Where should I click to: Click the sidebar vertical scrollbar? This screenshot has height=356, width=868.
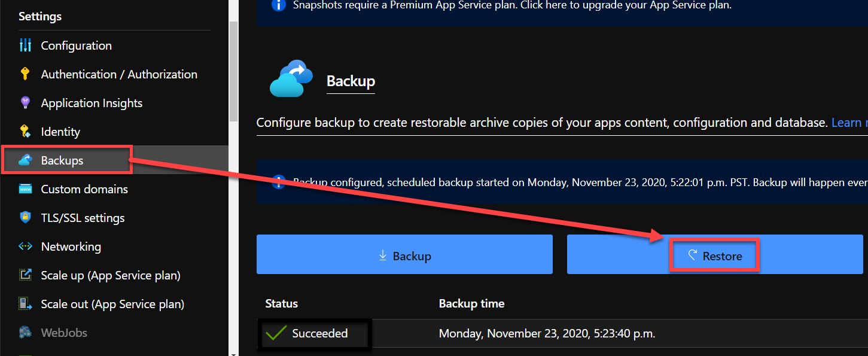[233, 72]
